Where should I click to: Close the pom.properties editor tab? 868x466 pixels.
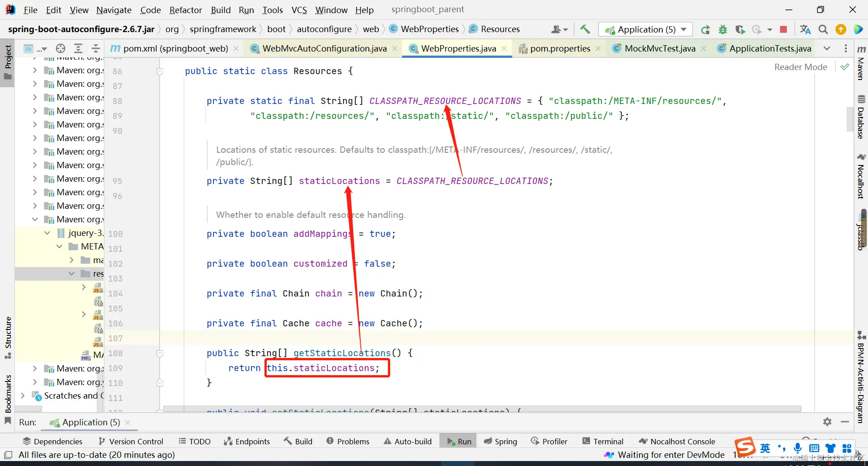pyautogui.click(x=598, y=48)
